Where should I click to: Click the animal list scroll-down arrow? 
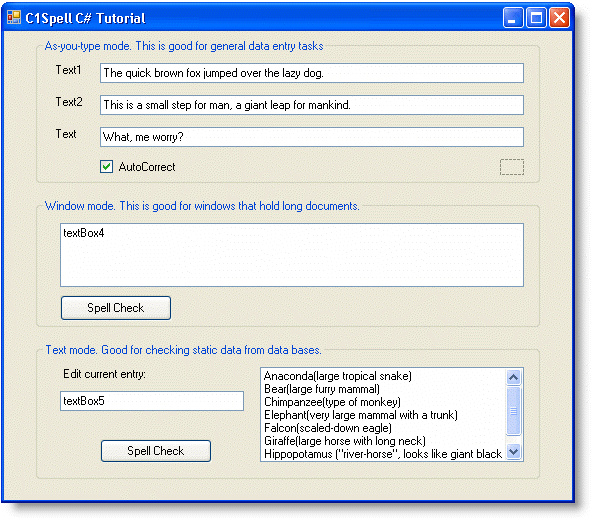click(513, 451)
